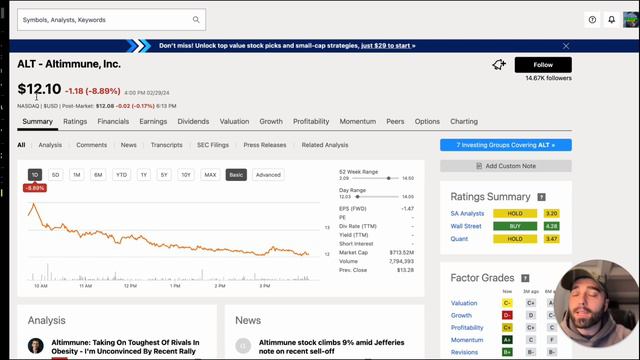
Task: Open the Earnings tab
Action: [x=153, y=122]
